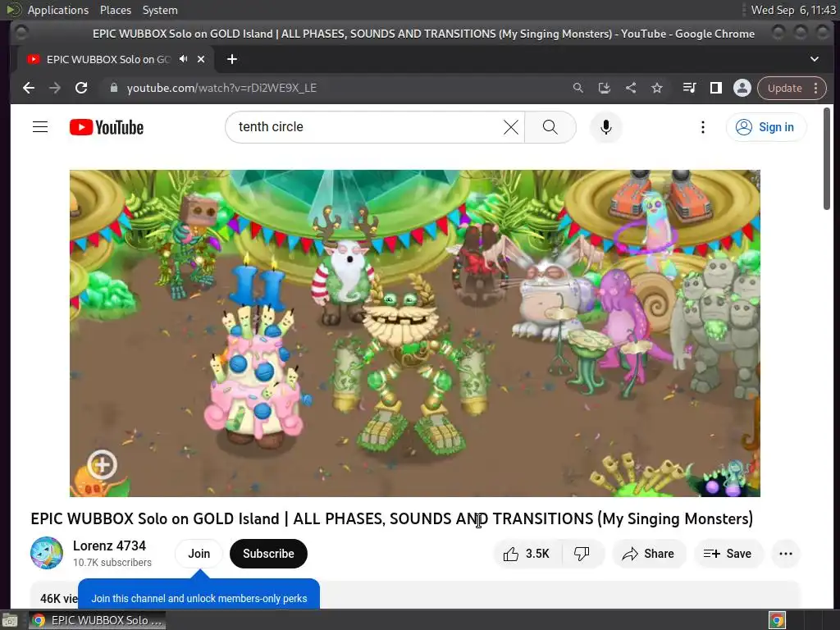Click the Share button under the video

tap(649, 554)
